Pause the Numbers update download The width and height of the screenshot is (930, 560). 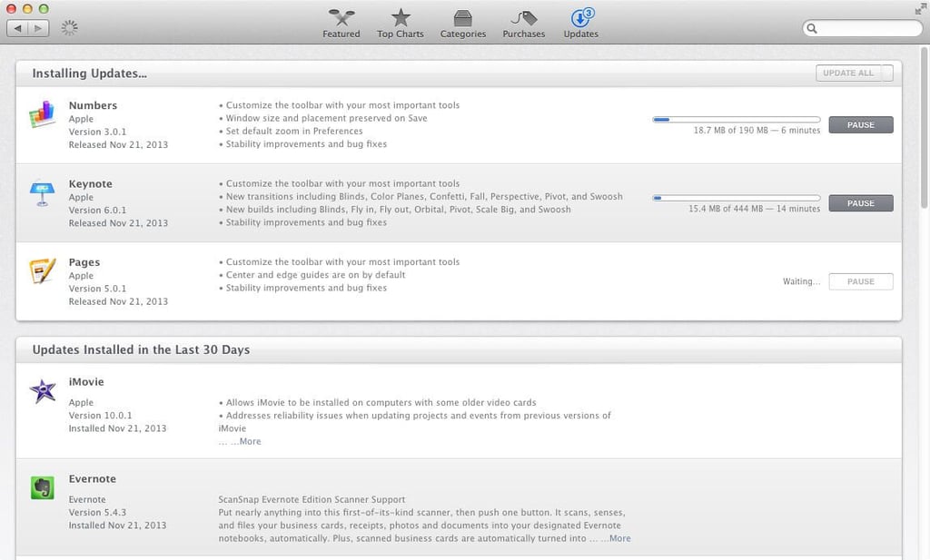coord(861,125)
